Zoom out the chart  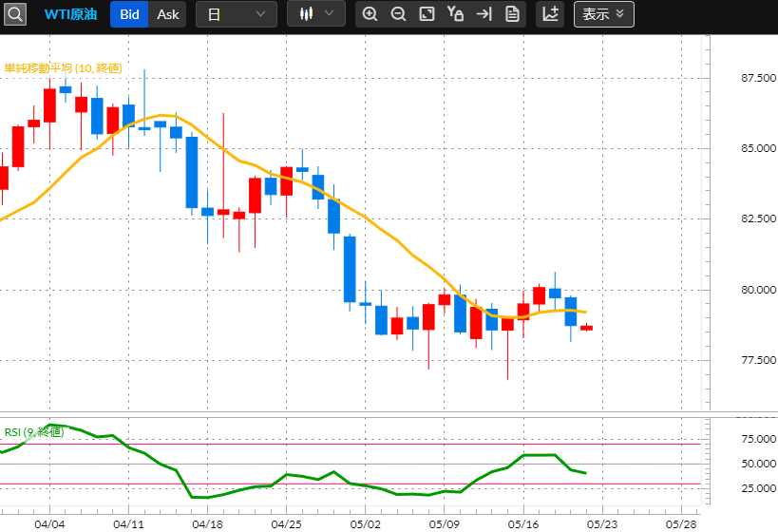coord(398,14)
